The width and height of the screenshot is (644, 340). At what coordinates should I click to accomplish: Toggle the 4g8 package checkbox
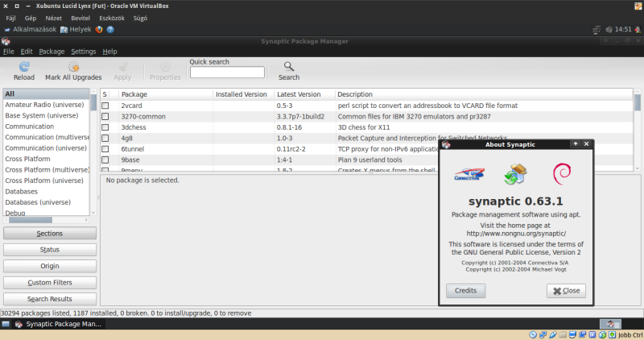pos(105,138)
